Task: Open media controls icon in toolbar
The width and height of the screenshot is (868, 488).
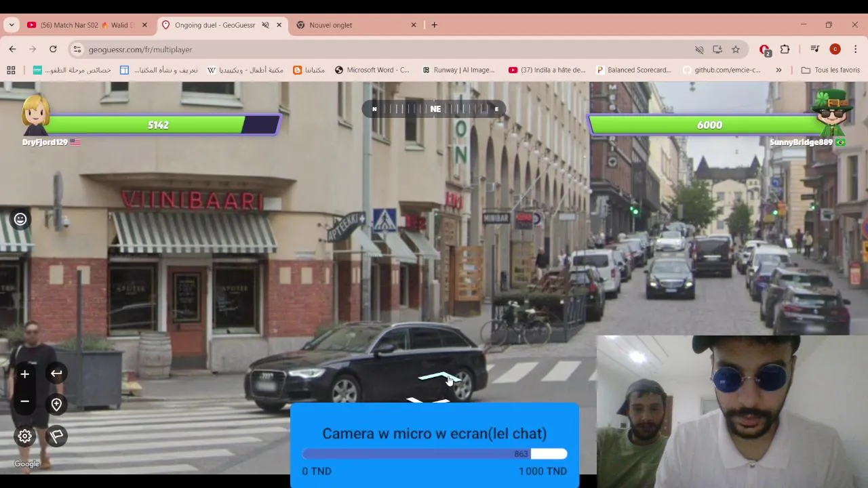Action: point(815,49)
